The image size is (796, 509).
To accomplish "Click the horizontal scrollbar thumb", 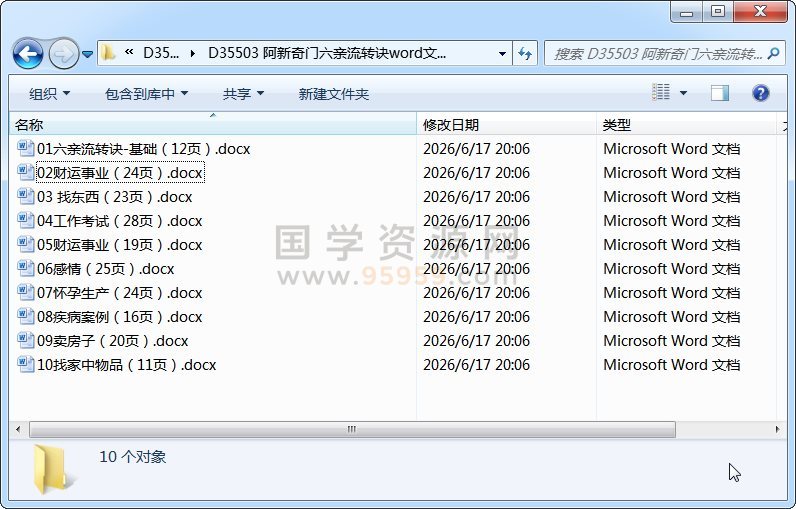I will point(352,429).
